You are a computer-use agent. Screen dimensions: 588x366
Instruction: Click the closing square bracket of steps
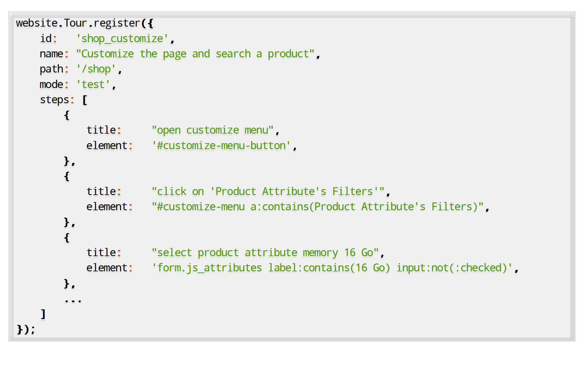pyautogui.click(x=43, y=314)
